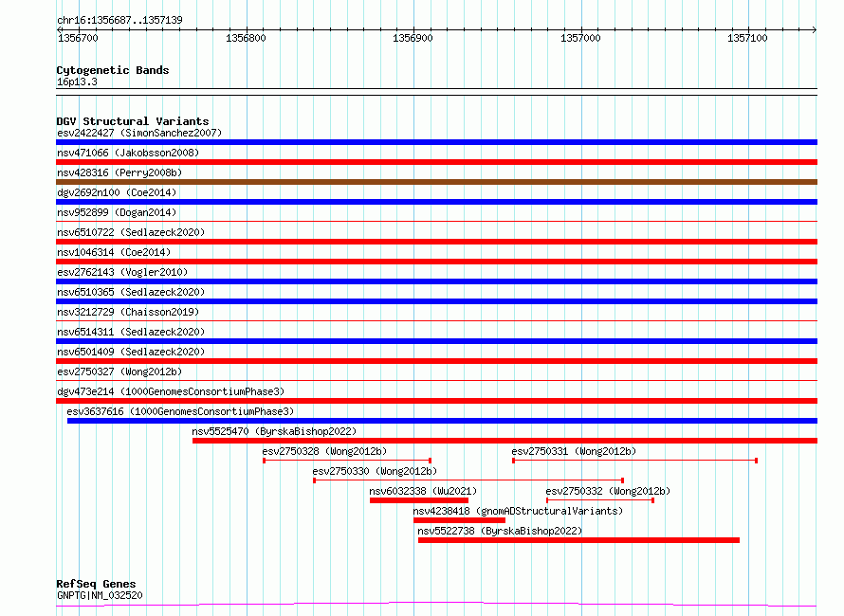This screenshot has width=844, height=616.
Task: Select the esv3637616 blue variant bar
Action: click(x=442, y=421)
